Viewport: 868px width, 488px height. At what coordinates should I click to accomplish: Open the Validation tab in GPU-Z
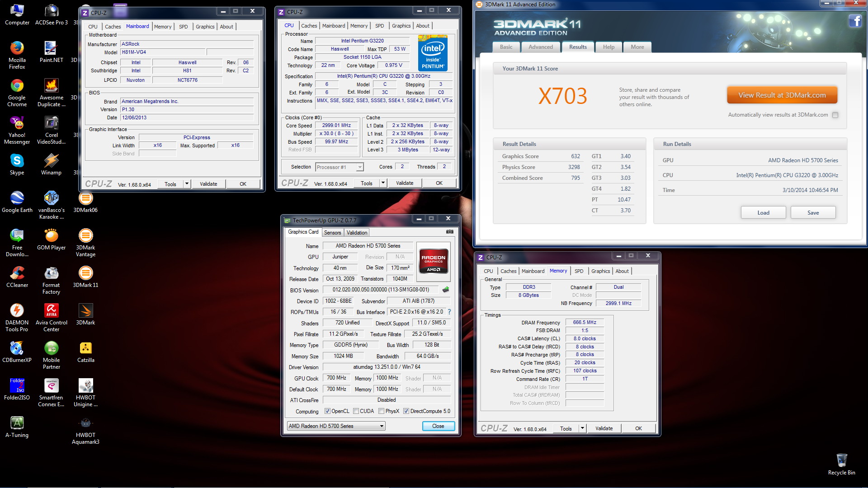point(357,233)
